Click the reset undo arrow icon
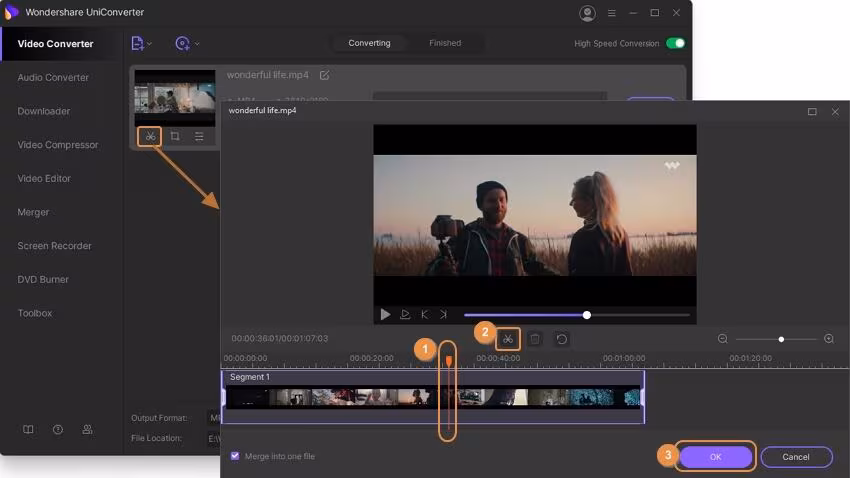The width and height of the screenshot is (850, 478). coord(562,339)
